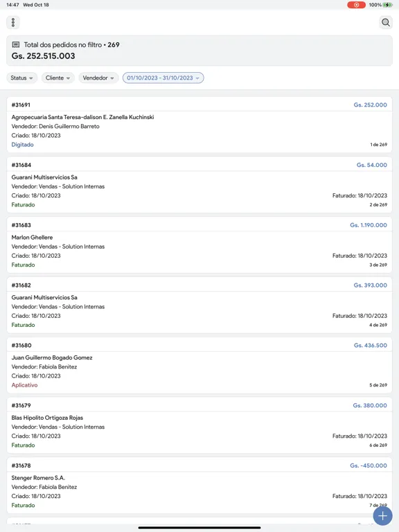
Task: Expand the Cliente filter dropdown
Action: click(x=57, y=78)
